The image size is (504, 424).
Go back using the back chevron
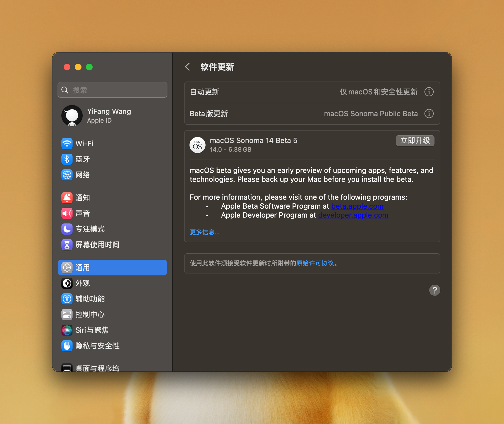pyautogui.click(x=188, y=67)
